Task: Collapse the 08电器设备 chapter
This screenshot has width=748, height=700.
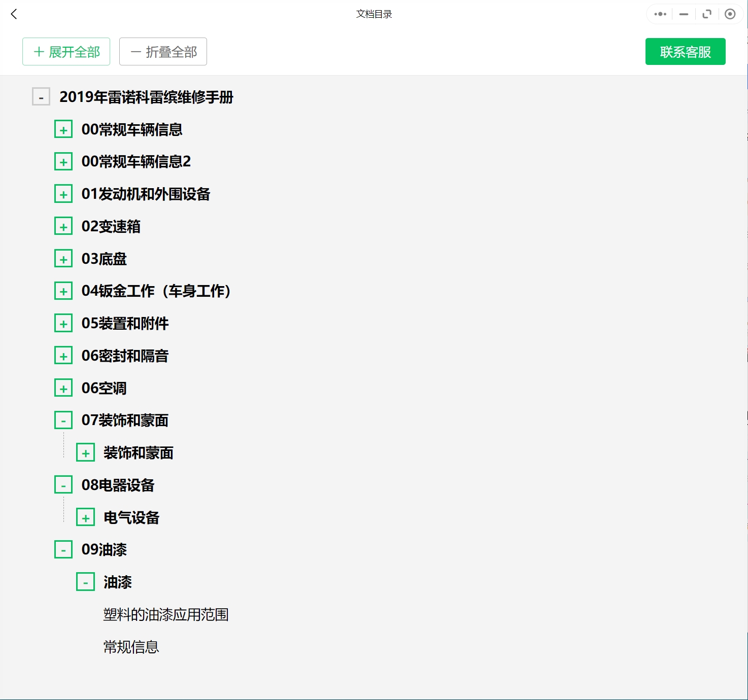Action: (63, 484)
